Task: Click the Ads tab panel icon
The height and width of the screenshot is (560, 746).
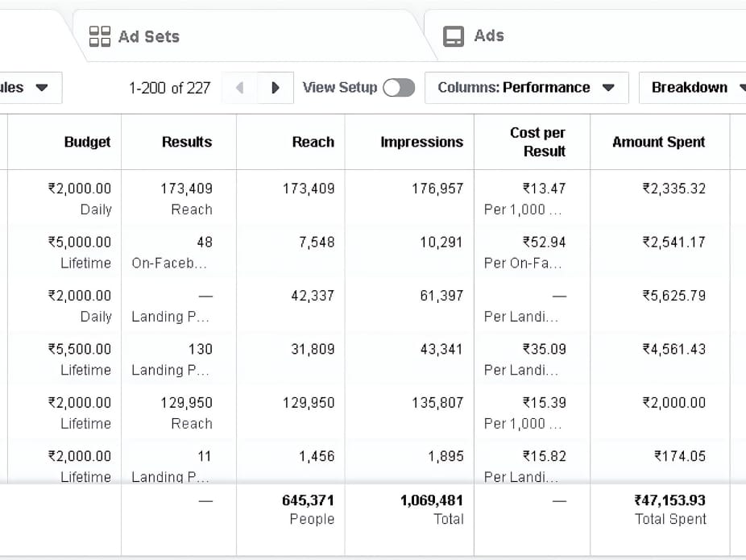Action: 454,36
